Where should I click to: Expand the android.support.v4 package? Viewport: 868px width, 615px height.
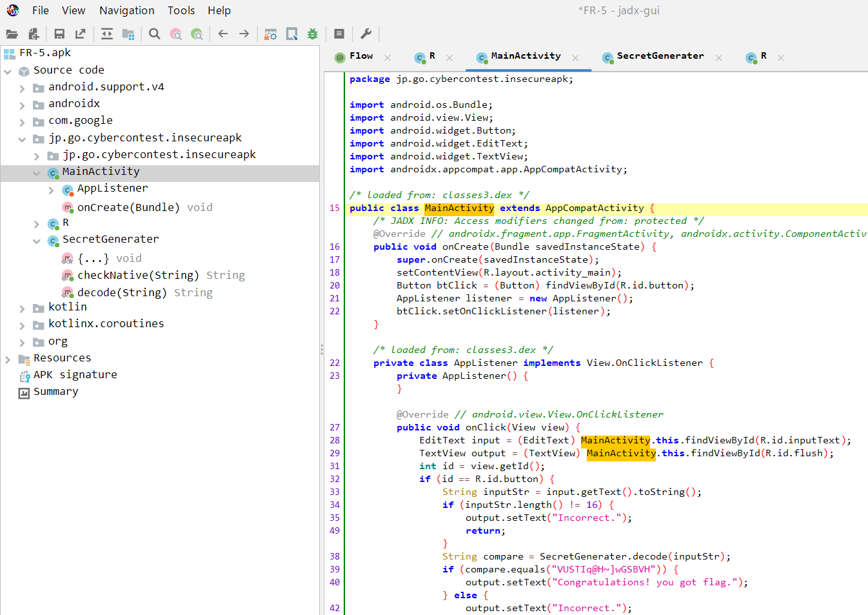[x=23, y=88]
